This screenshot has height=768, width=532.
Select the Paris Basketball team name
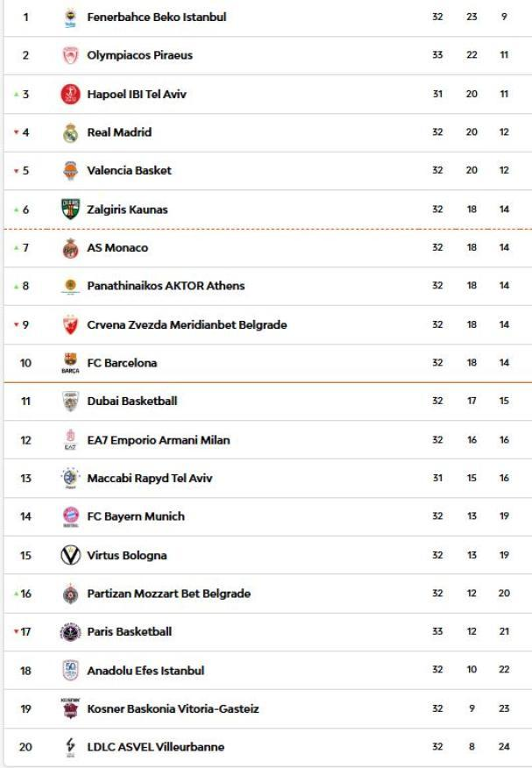tap(129, 632)
